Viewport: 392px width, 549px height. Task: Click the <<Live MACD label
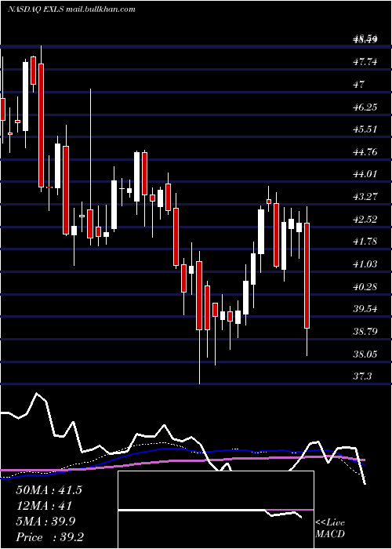(x=330, y=529)
